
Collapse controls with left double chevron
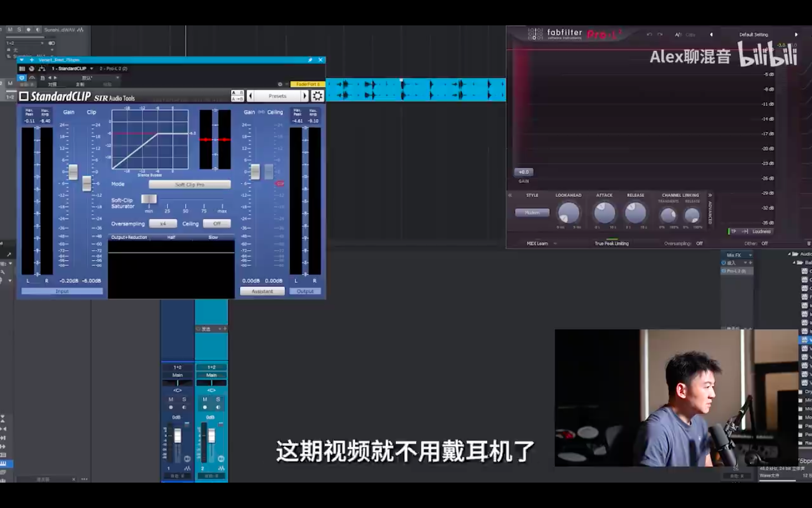(x=510, y=195)
